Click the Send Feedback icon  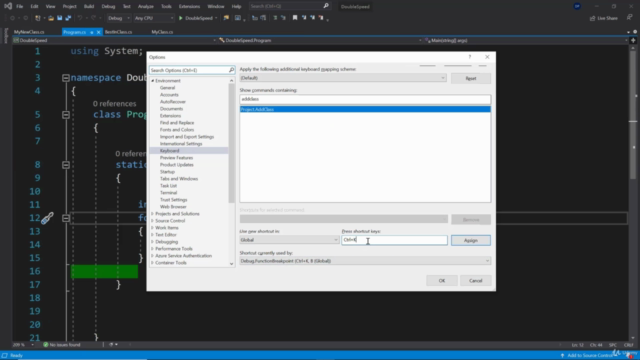coord(629,18)
